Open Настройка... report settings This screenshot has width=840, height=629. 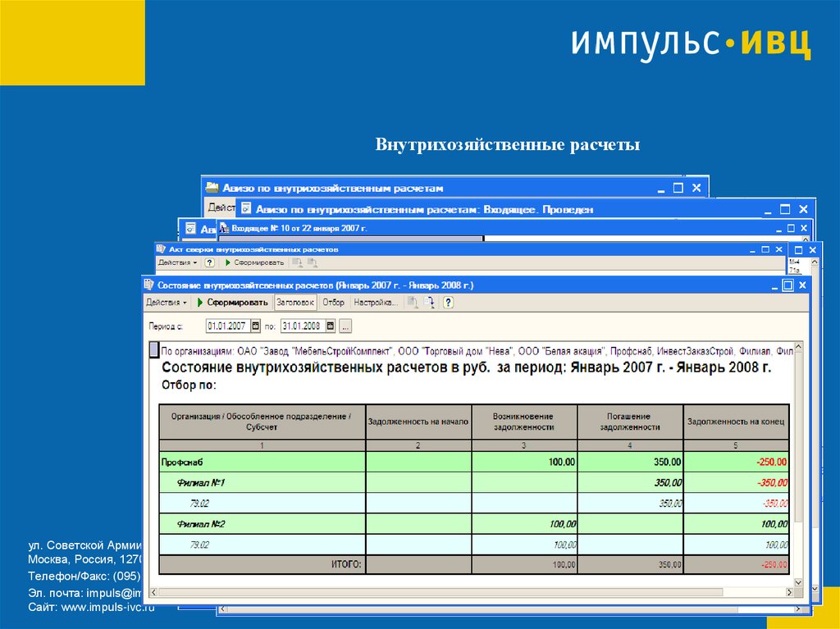[x=376, y=303]
